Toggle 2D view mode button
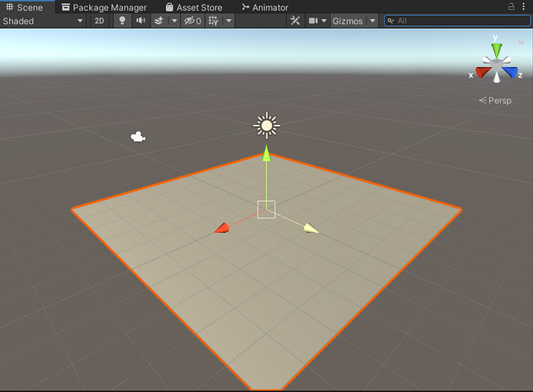Viewport: 533px width, 392px height. pos(99,21)
